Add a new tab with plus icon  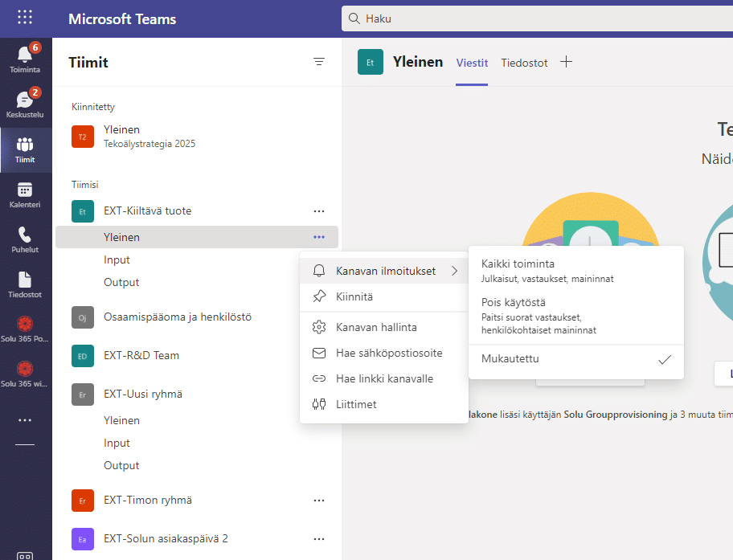coord(566,62)
